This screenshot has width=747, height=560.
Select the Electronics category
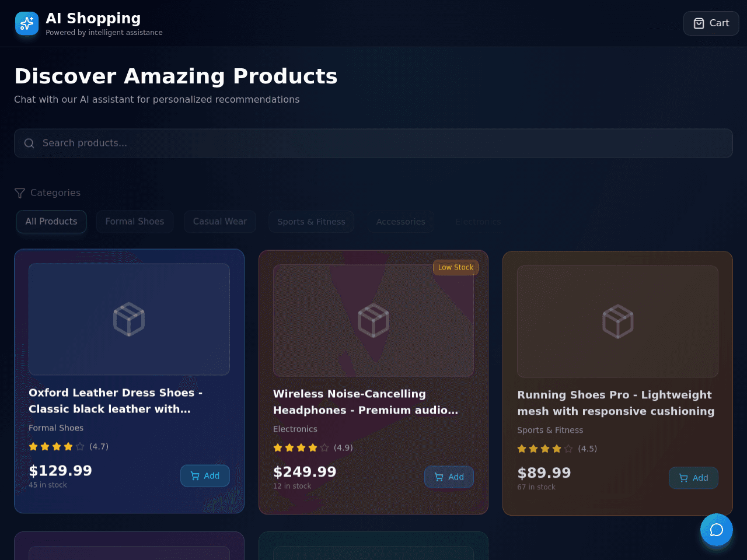coord(478,222)
